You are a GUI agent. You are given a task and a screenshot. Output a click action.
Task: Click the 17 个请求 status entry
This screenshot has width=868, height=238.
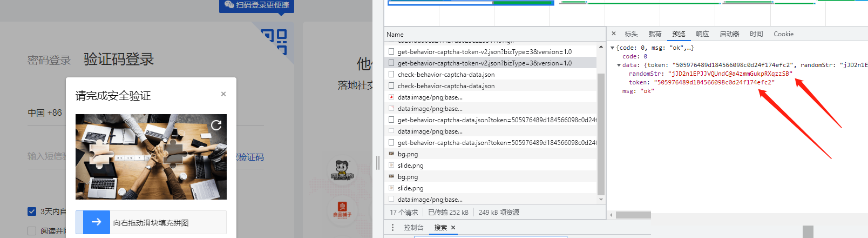pyautogui.click(x=404, y=213)
